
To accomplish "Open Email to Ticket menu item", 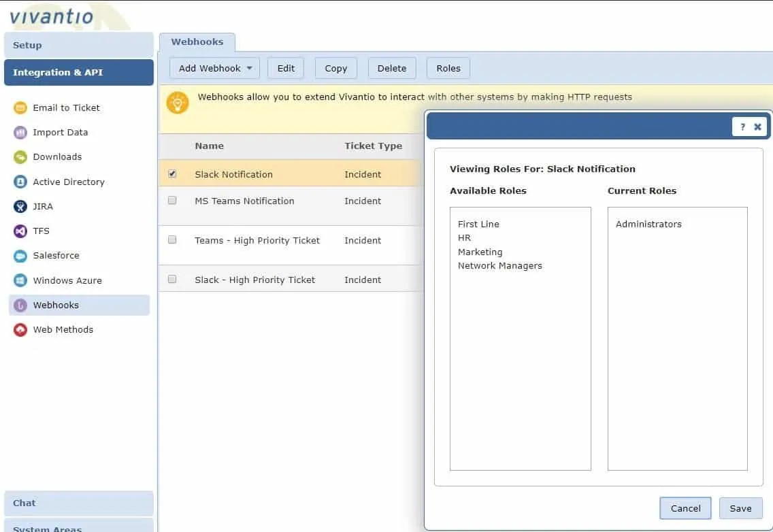I will pos(66,107).
